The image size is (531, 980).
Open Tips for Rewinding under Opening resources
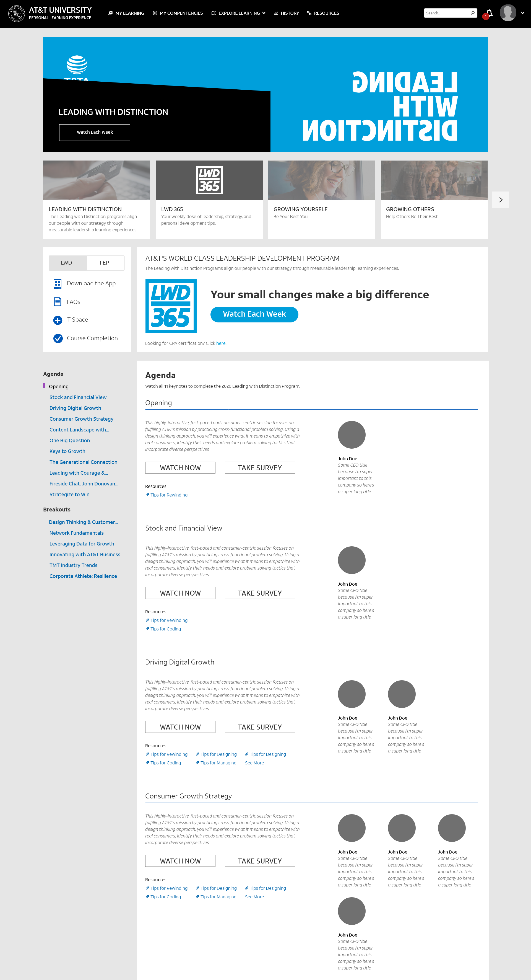pyautogui.click(x=166, y=495)
